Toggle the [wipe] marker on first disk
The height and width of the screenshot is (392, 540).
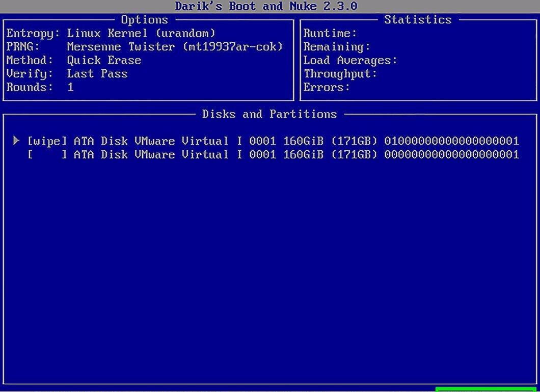click(47, 141)
